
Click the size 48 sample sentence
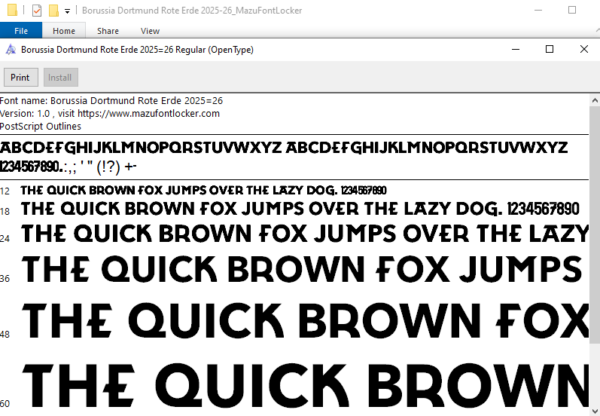[305, 321]
